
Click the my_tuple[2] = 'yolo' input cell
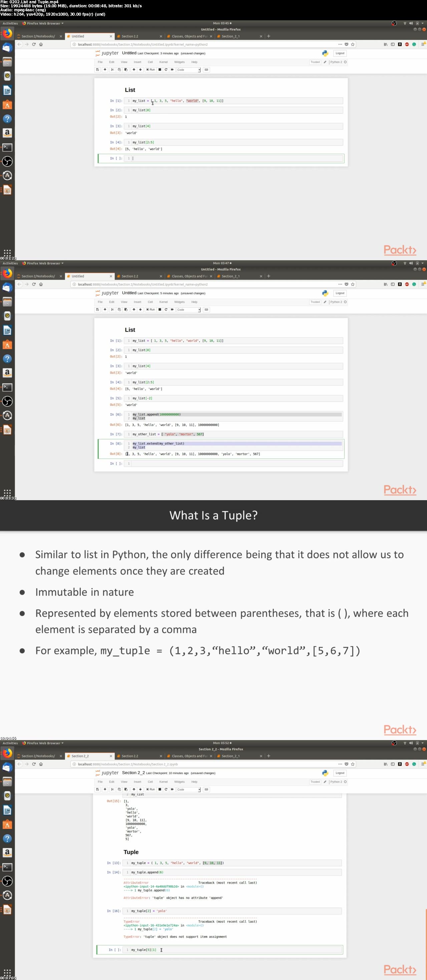coord(232,911)
